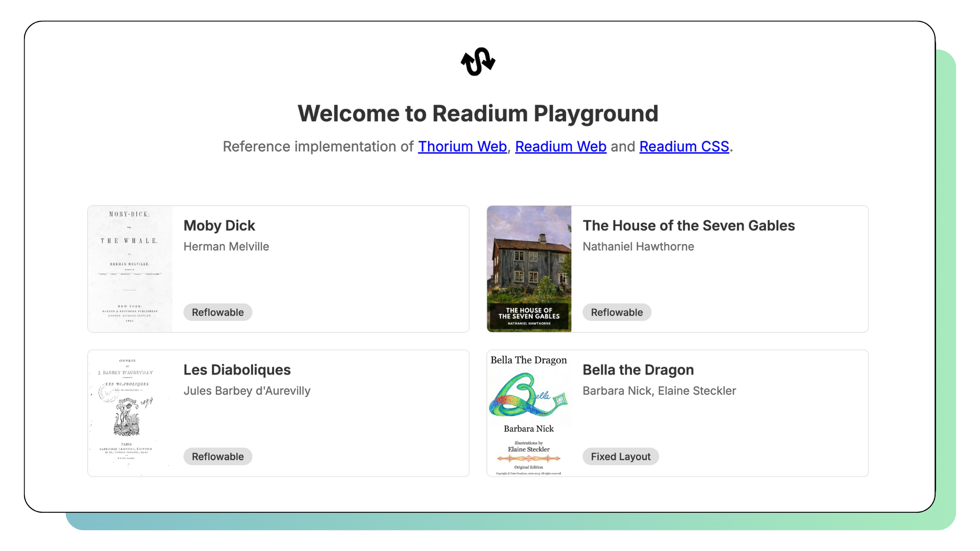Viewport: 980px width, 551px height.
Task: Click the Readium logo icon
Action: click(477, 62)
